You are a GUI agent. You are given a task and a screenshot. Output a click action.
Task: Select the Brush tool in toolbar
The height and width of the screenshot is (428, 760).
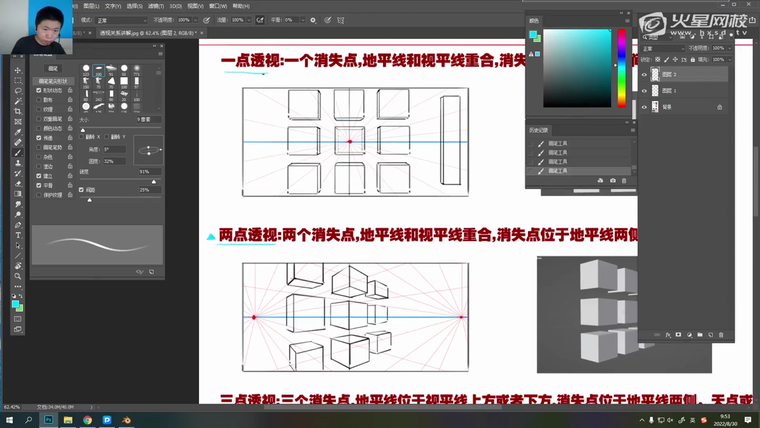coord(18,151)
